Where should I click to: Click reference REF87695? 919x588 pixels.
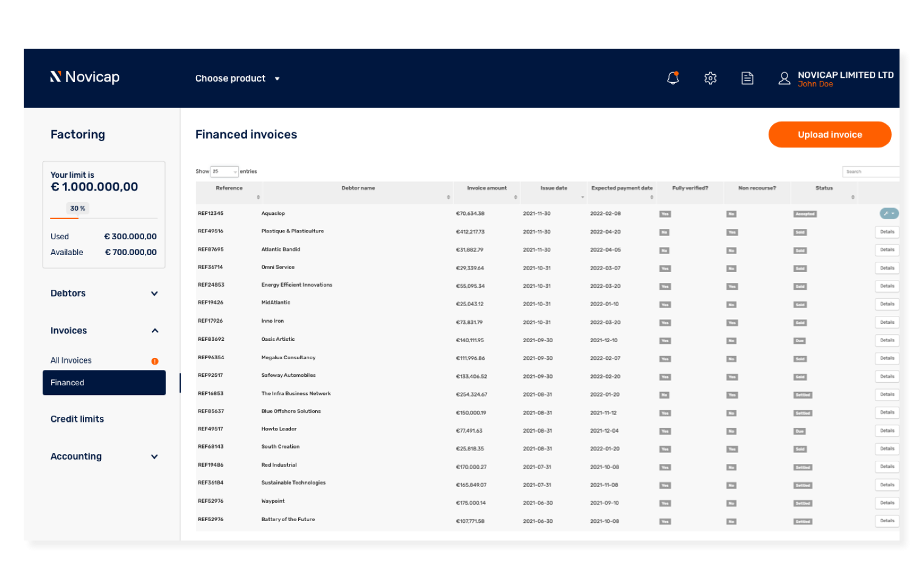pos(211,250)
